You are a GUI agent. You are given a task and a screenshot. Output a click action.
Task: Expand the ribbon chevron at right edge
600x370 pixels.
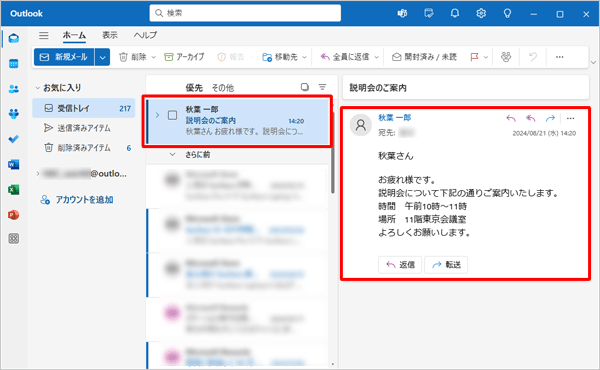click(593, 62)
